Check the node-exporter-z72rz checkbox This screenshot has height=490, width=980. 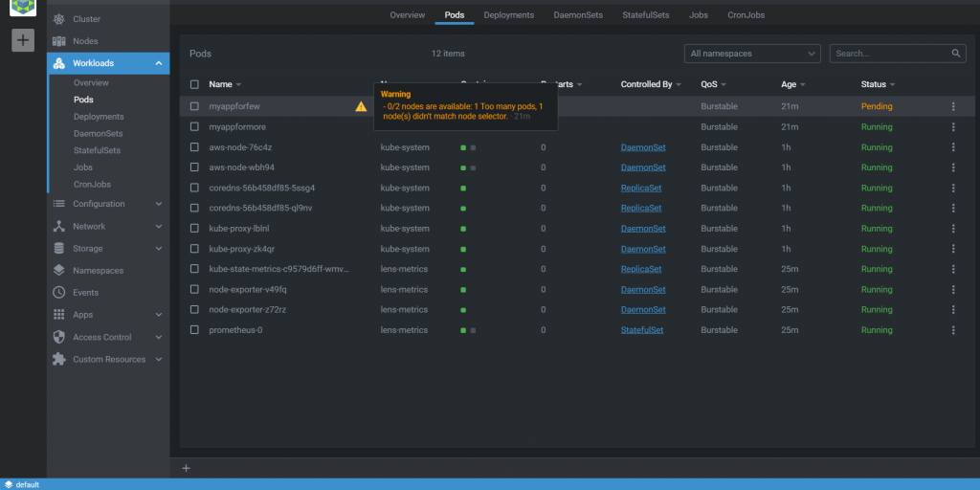pos(194,309)
